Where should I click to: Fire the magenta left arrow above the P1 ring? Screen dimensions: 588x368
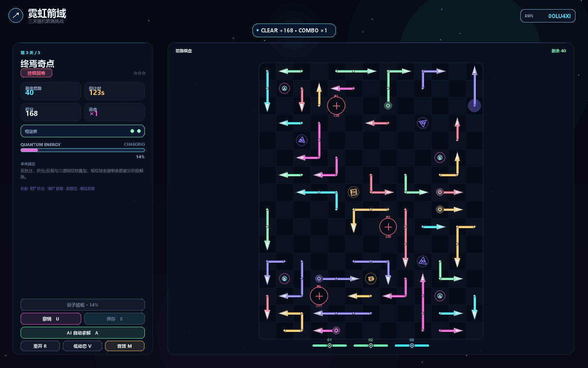point(343,88)
